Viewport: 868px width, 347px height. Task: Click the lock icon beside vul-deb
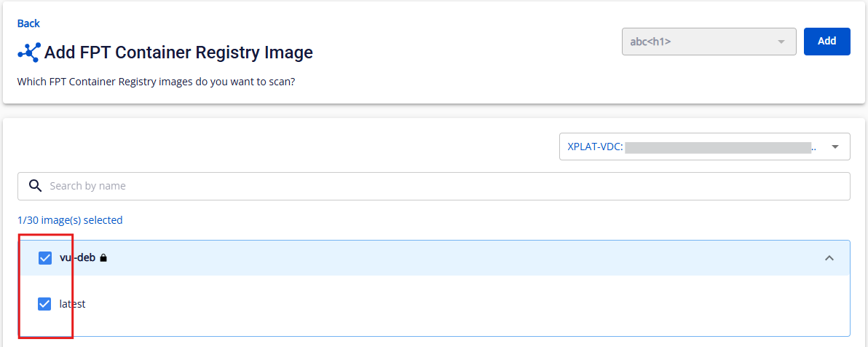[x=103, y=258]
